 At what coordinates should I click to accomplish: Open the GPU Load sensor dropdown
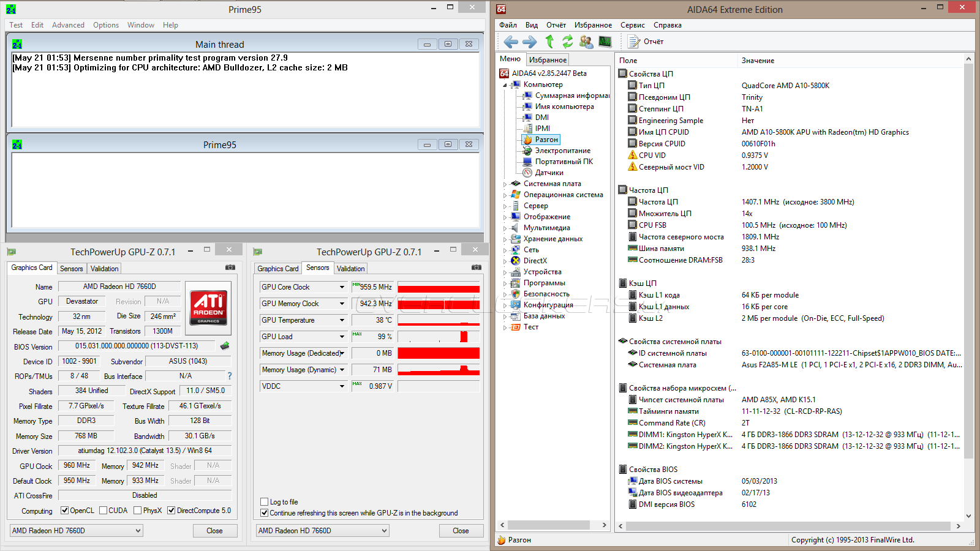(342, 337)
